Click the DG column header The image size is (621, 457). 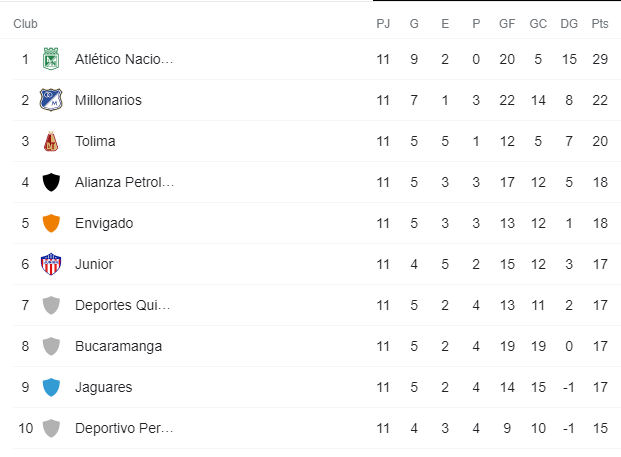(569, 24)
